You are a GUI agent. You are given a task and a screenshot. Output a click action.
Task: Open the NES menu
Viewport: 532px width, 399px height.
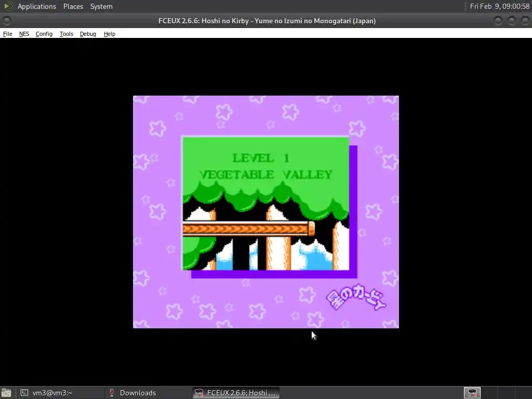tap(24, 34)
